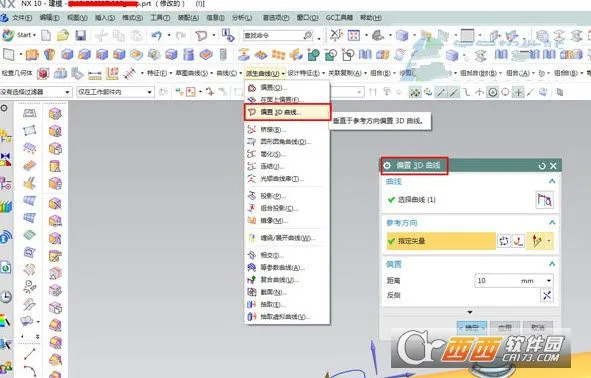The image size is (591, 378).
Task: Click the 反侧 flip side icon
Action: pyautogui.click(x=547, y=295)
